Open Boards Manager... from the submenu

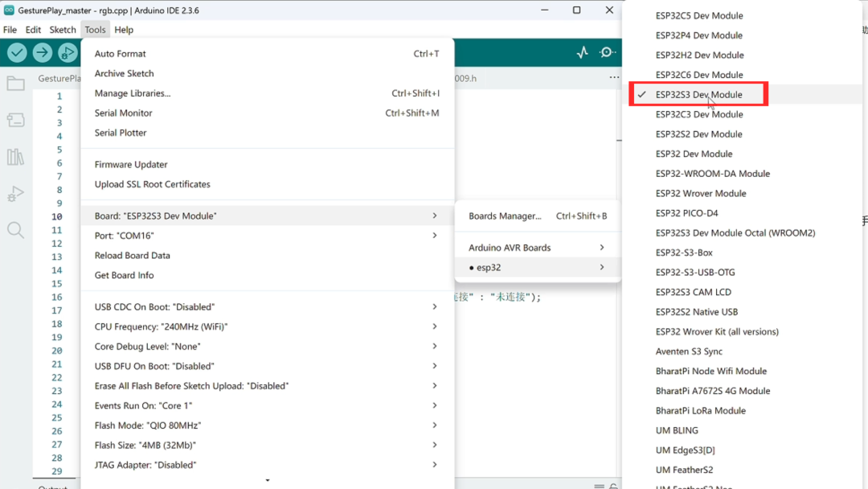coord(537,216)
